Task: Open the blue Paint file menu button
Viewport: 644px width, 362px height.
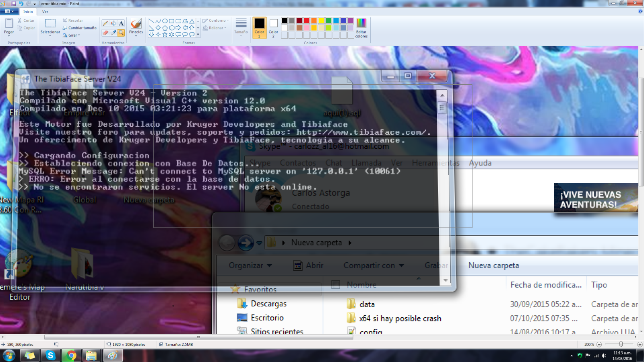Action: click(x=9, y=11)
